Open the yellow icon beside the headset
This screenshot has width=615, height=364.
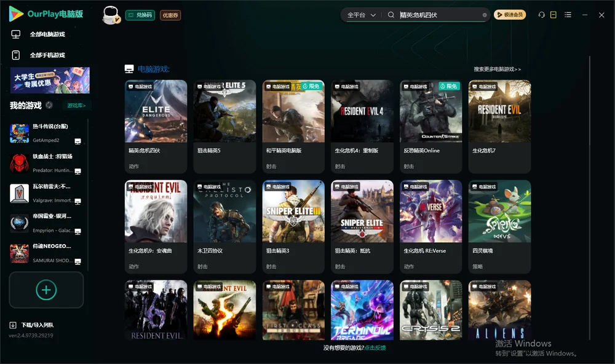click(x=553, y=15)
